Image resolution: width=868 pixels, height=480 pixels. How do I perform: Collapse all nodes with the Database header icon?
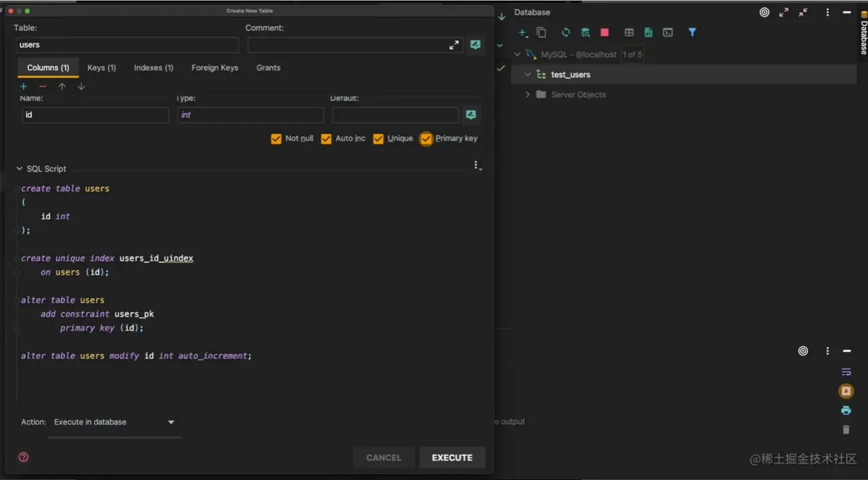[803, 12]
